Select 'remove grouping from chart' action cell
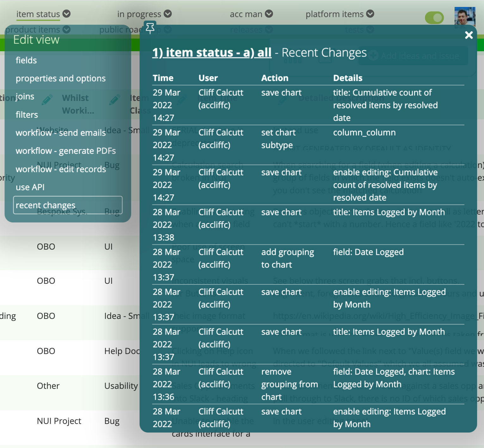 [x=289, y=384]
